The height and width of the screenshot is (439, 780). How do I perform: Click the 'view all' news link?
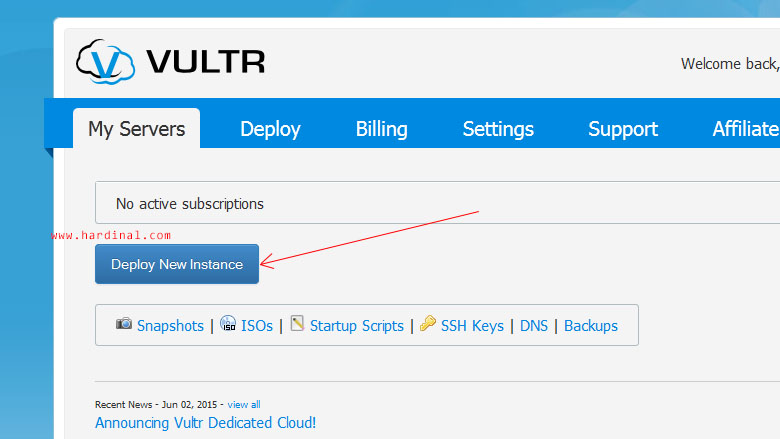click(244, 404)
